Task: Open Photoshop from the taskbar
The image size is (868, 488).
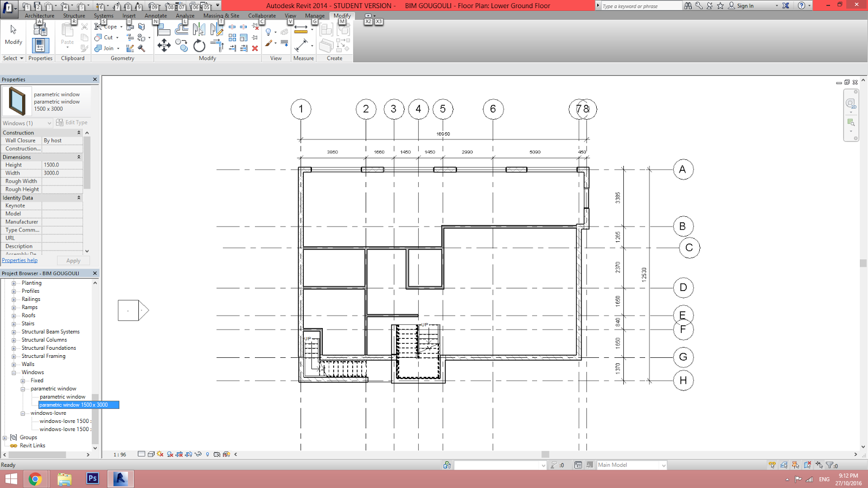Action: point(92,479)
